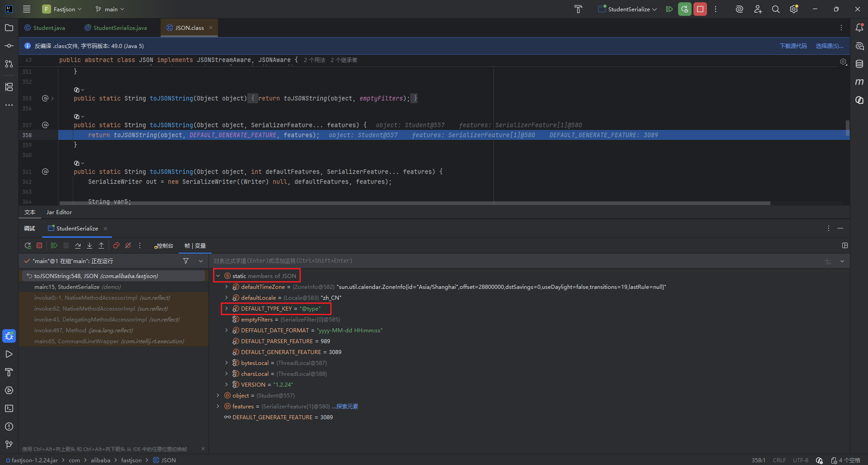This screenshot has width=868, height=465.
Task: Open Code With Me user icon
Action: (758, 9)
